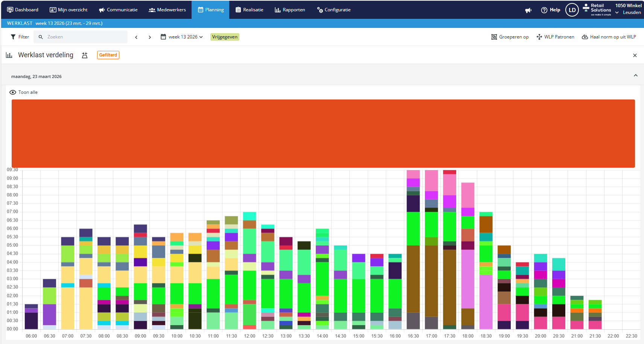Open the Help menu
Screen dimensions: 644x344
(x=550, y=10)
